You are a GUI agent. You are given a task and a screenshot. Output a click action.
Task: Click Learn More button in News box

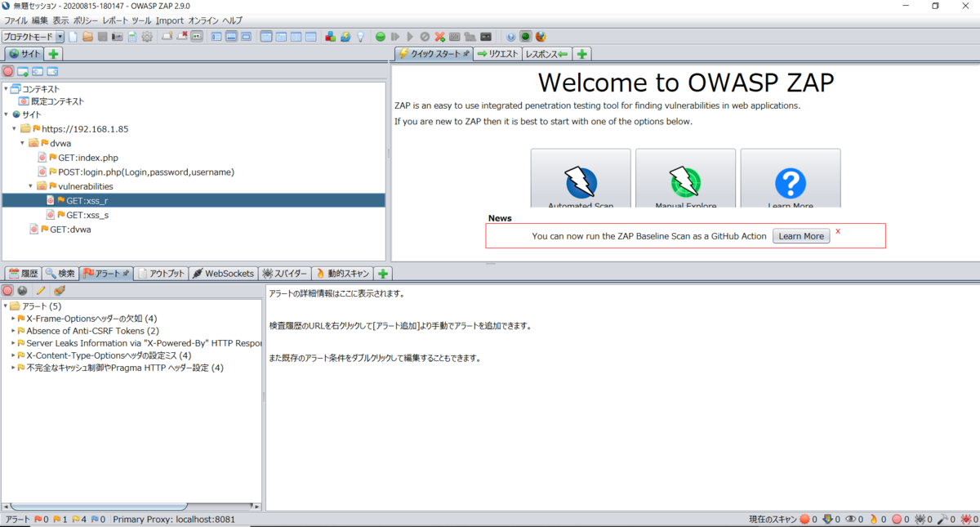(x=801, y=236)
